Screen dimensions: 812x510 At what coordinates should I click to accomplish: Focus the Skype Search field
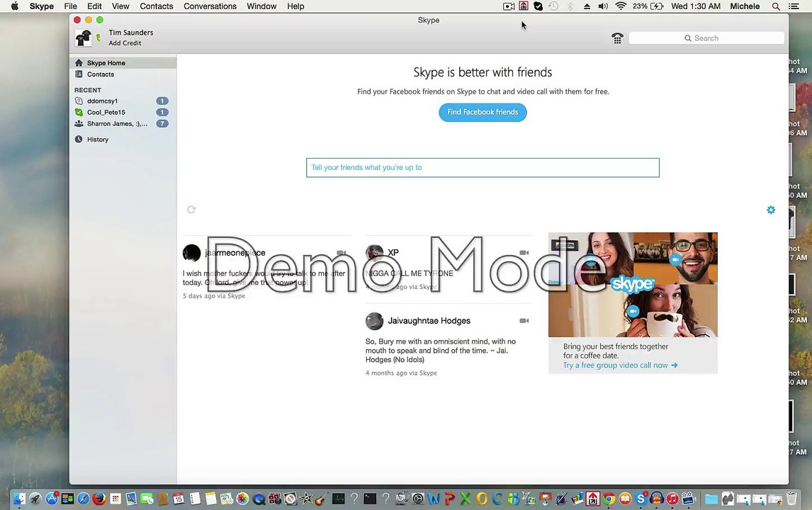(x=706, y=38)
